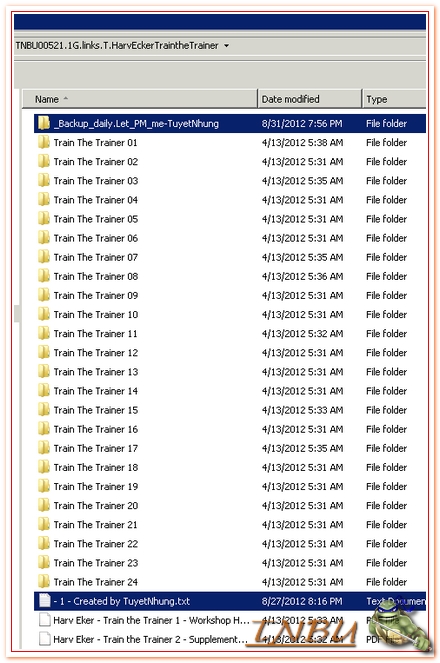The width and height of the screenshot is (440, 663).
Task: Click folder icon of Train The Trainer 05
Action: (44, 219)
